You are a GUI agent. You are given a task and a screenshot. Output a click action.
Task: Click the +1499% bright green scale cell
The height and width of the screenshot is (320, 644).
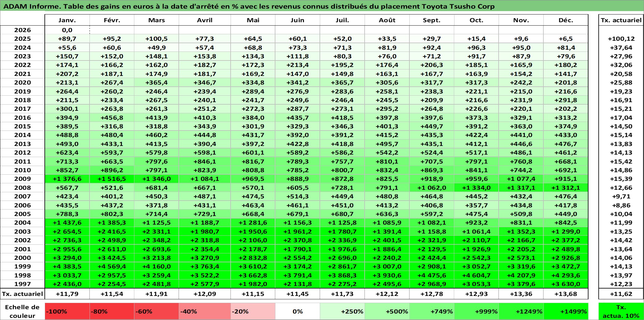566,311
